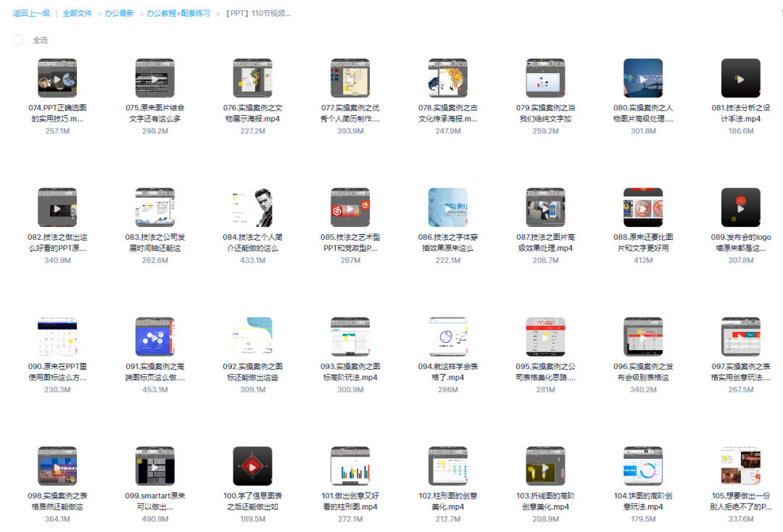Click the 返回上一级 back link

click(x=32, y=13)
